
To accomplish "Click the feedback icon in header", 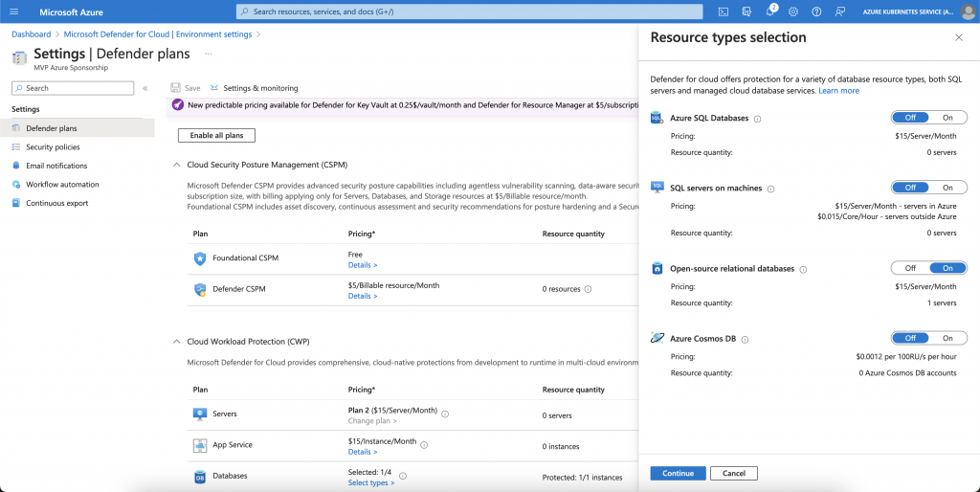I will pos(839,11).
